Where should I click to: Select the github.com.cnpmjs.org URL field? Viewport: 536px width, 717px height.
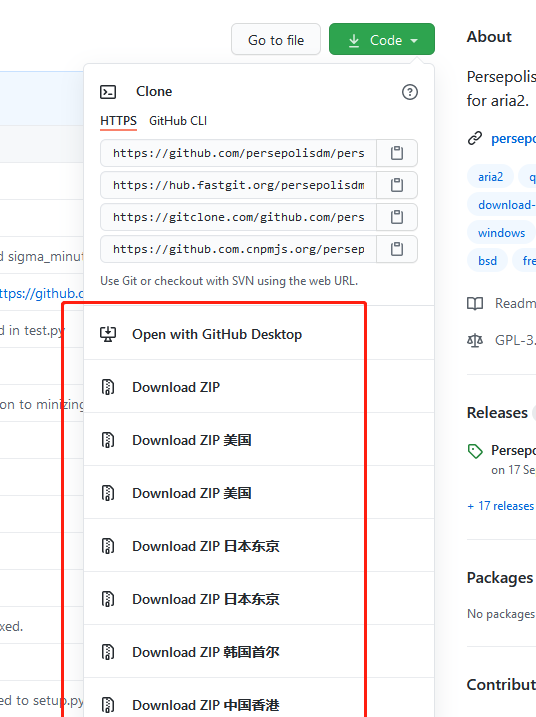tap(238, 249)
